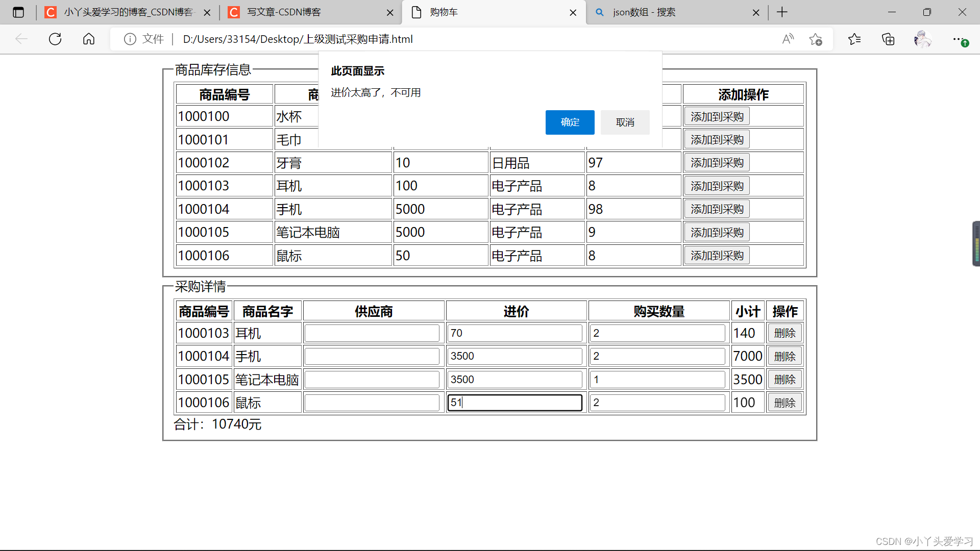
Task: Click 添加到采购 for 牙膏 row 1000102
Action: [x=717, y=163]
